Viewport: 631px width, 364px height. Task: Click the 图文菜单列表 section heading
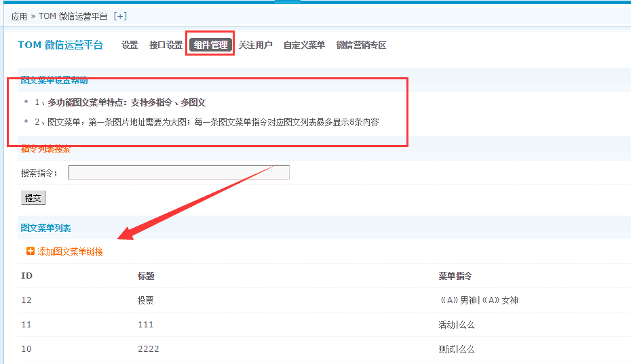tap(46, 228)
